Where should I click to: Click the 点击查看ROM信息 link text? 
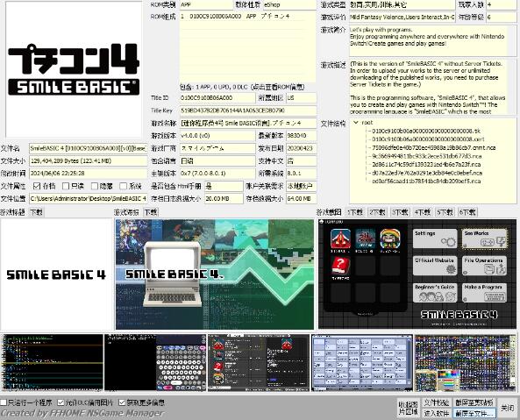278,87
